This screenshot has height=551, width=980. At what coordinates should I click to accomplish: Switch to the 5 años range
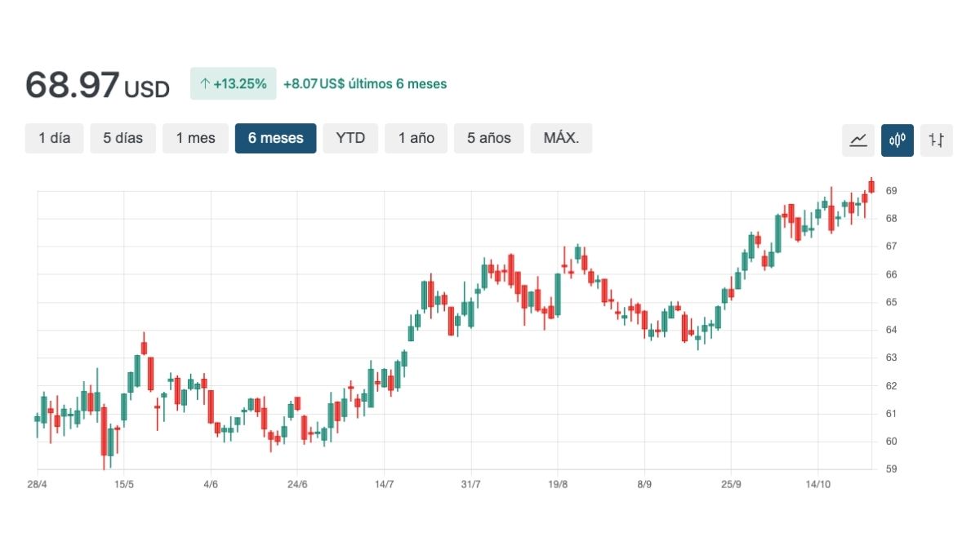coord(488,138)
